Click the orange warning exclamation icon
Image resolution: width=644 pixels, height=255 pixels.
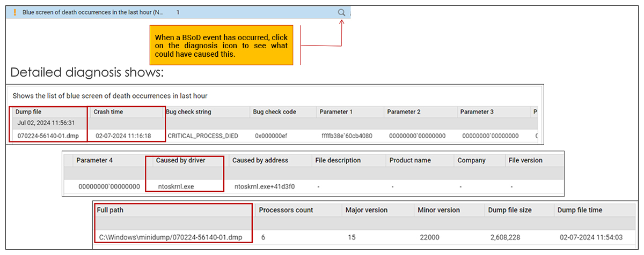[x=14, y=12]
